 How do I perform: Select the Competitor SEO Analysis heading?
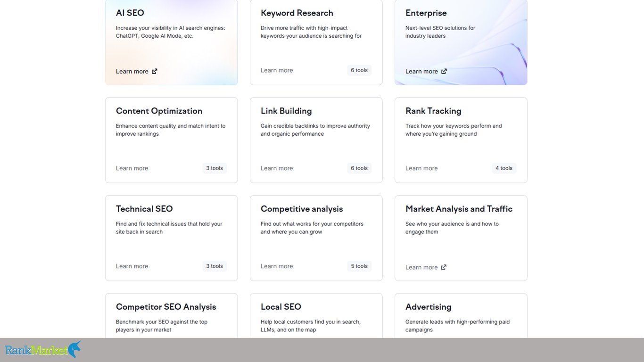click(x=166, y=307)
